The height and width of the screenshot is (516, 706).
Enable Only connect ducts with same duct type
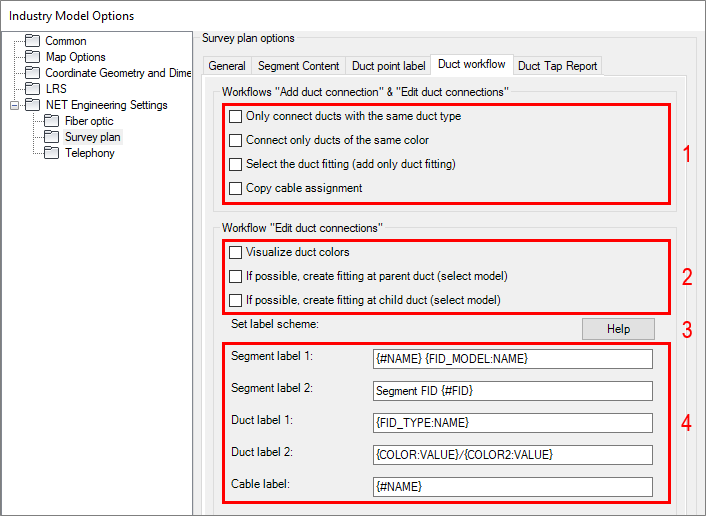(235, 116)
